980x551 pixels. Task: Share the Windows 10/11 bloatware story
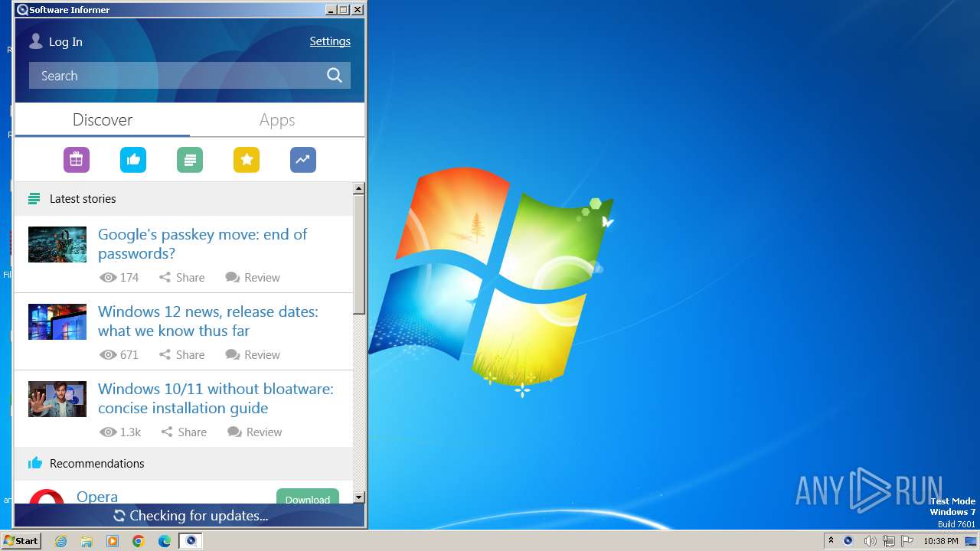[x=184, y=432]
